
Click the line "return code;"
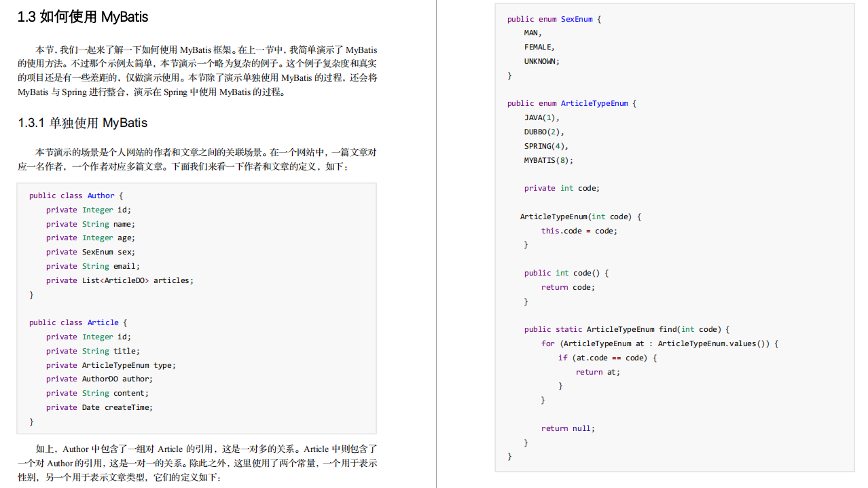[x=568, y=287]
